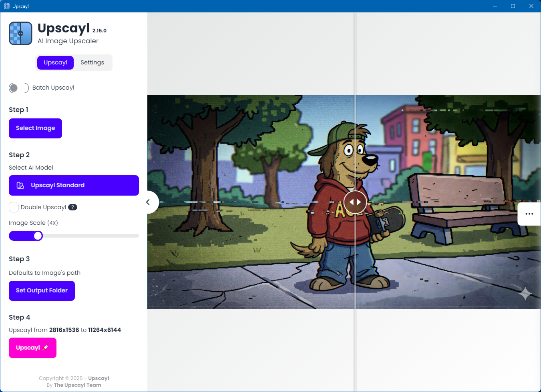Click the Upscayl app logo icon
Image resolution: width=541 pixels, height=392 pixels.
[x=20, y=33]
